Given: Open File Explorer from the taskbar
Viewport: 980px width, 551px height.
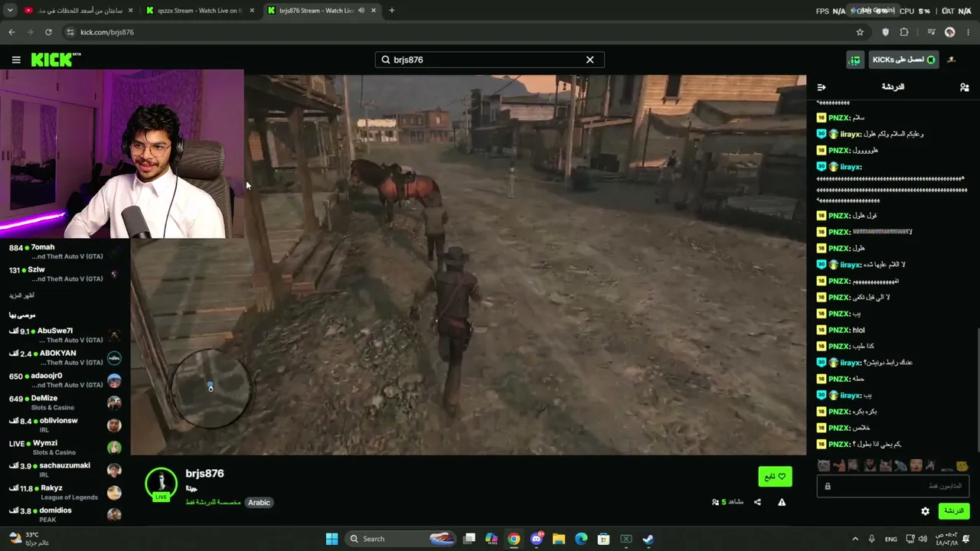Looking at the screenshot, I should click(x=559, y=539).
